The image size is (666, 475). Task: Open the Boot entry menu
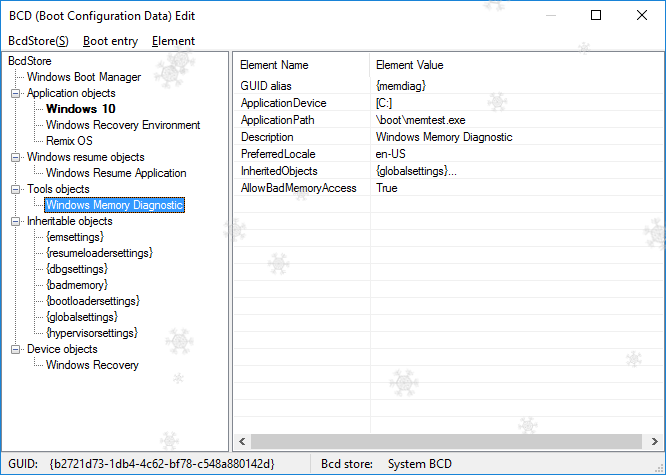pos(110,41)
